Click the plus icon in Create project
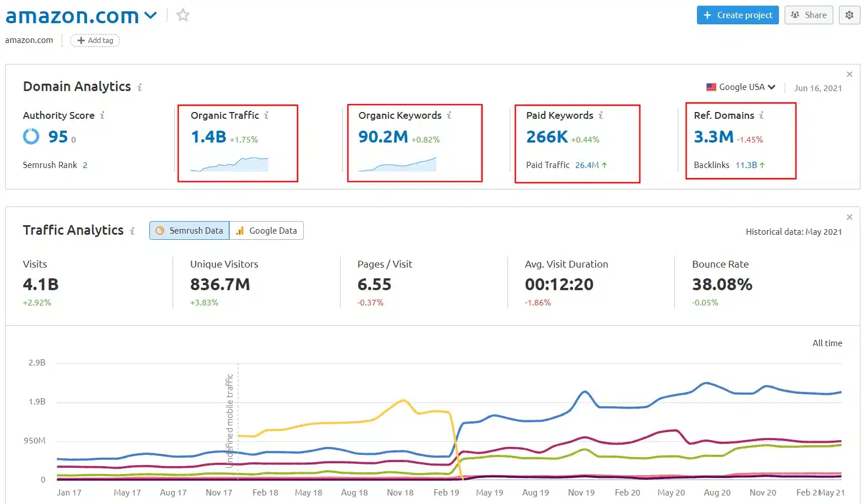 point(707,15)
